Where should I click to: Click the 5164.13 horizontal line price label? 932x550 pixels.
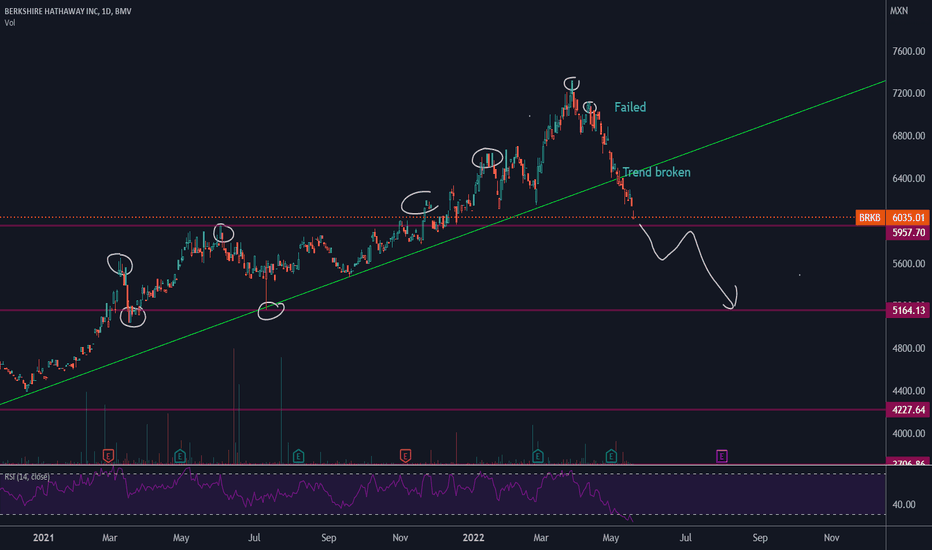pyautogui.click(x=908, y=310)
